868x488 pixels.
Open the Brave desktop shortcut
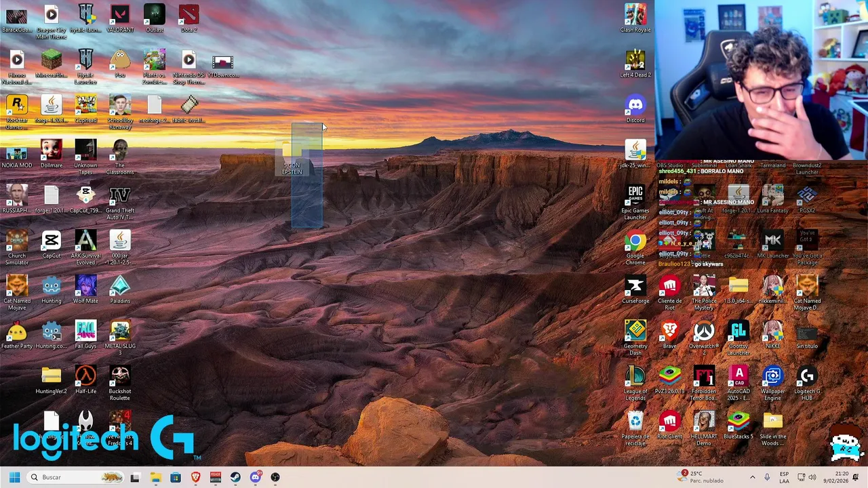(x=670, y=335)
